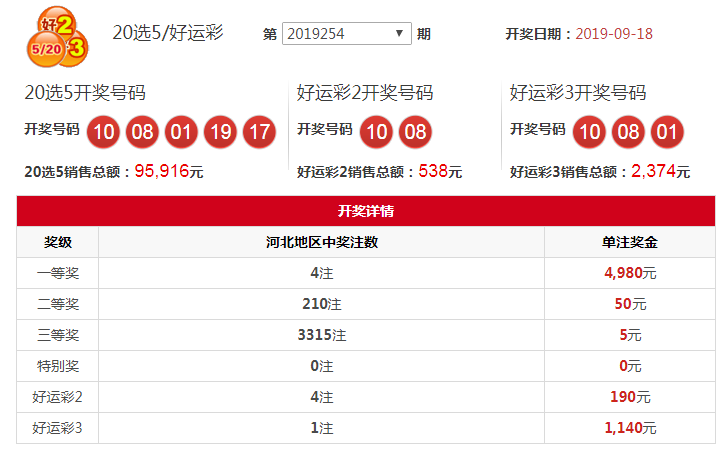Click the 0注 cell in 特别奖 row
The height and width of the screenshot is (451, 722).
point(321,366)
